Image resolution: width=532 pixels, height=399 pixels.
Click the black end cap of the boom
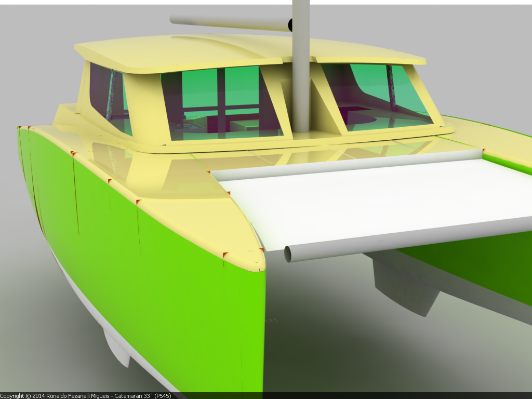point(290,24)
